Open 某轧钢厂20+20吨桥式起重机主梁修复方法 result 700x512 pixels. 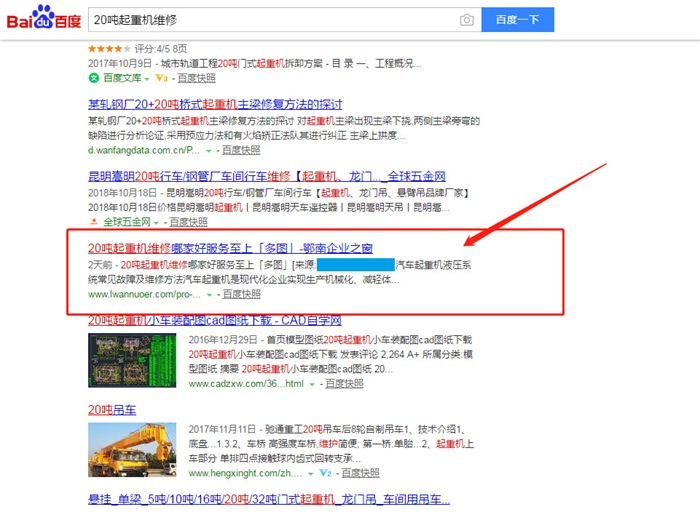pos(215,104)
